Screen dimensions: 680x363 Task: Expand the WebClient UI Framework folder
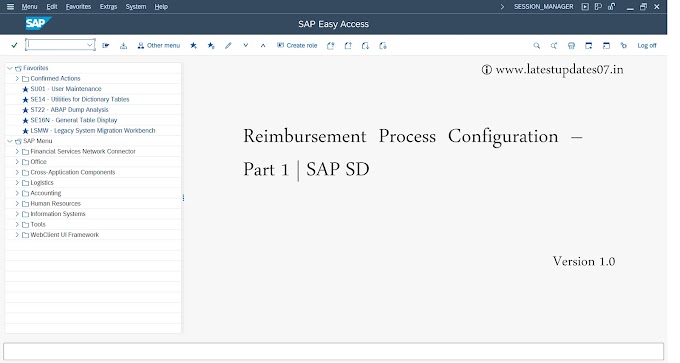(17, 235)
